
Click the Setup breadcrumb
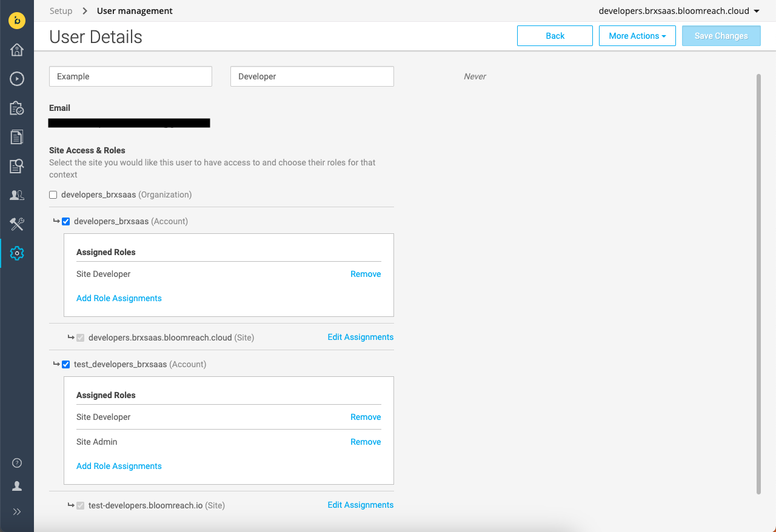(61, 11)
